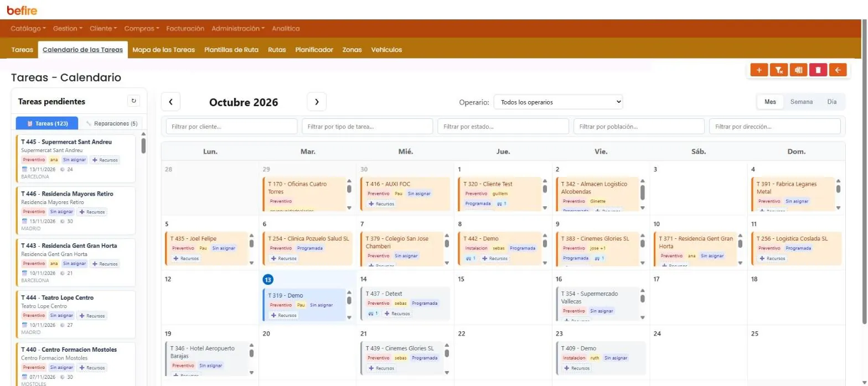This screenshot has width=868, height=386.
Task: Select today's date 13 in the calendar
Action: coord(268,280)
